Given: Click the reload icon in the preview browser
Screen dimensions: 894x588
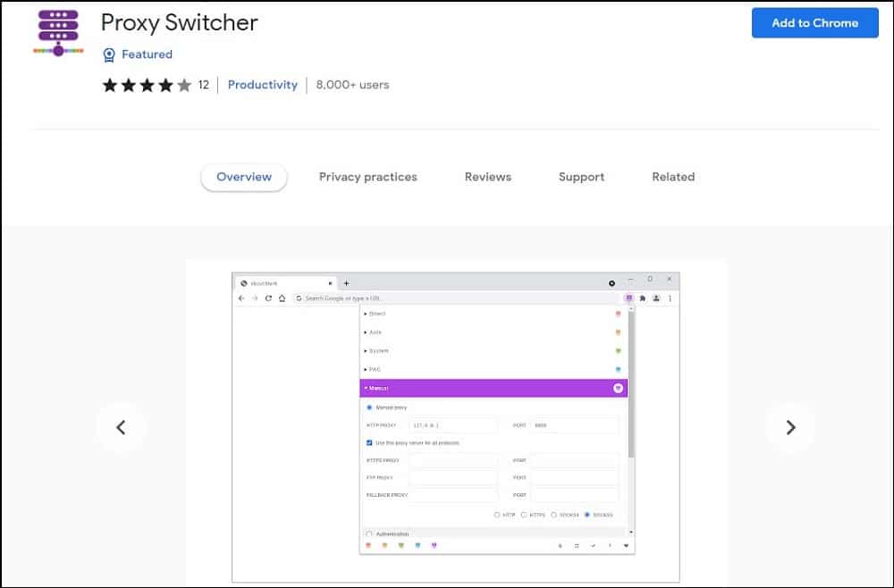Looking at the screenshot, I should pos(268,298).
